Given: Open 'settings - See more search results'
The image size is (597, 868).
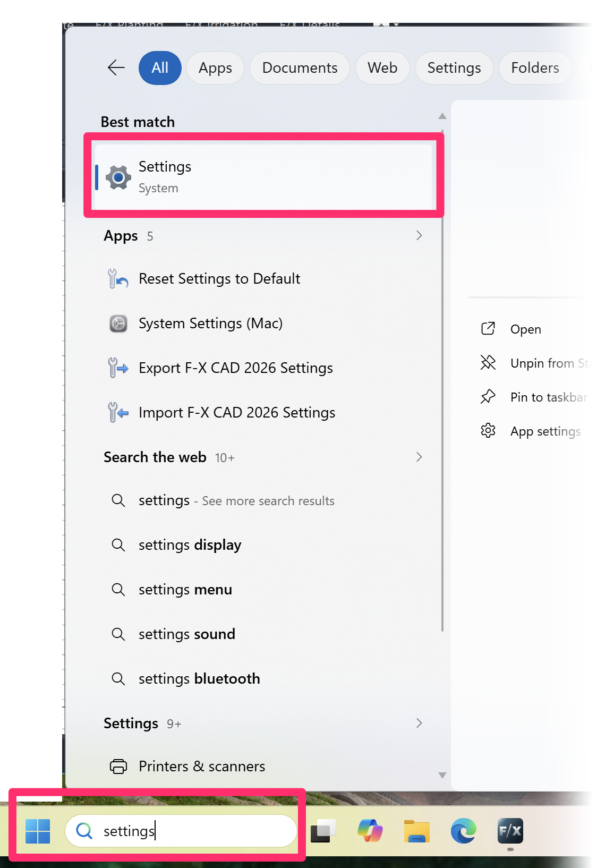Looking at the screenshot, I should click(264, 500).
